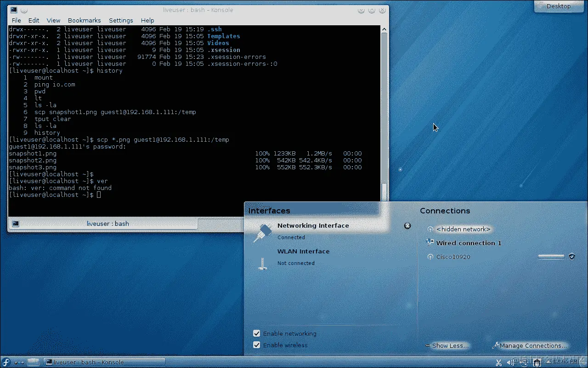Click the Cisco10920 wireless icon
The height and width of the screenshot is (368, 588).
click(x=430, y=257)
